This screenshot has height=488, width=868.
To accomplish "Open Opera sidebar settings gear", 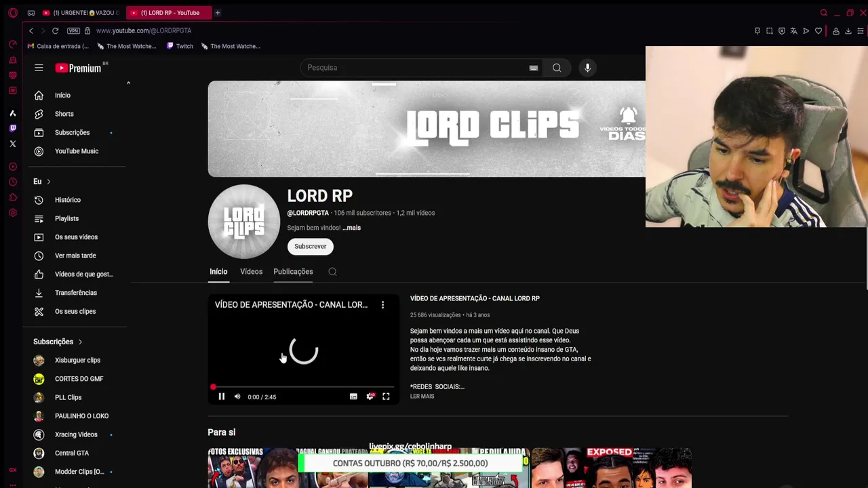I will click(x=12, y=213).
